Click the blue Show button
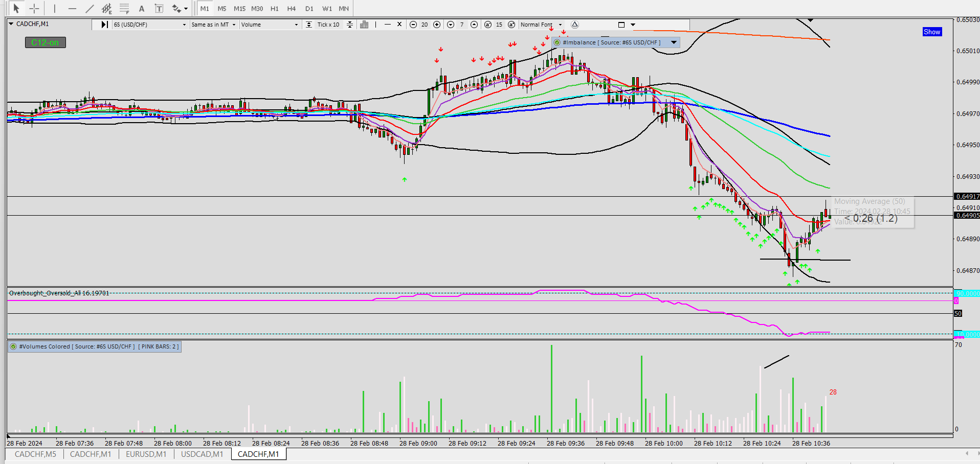 (x=932, y=32)
